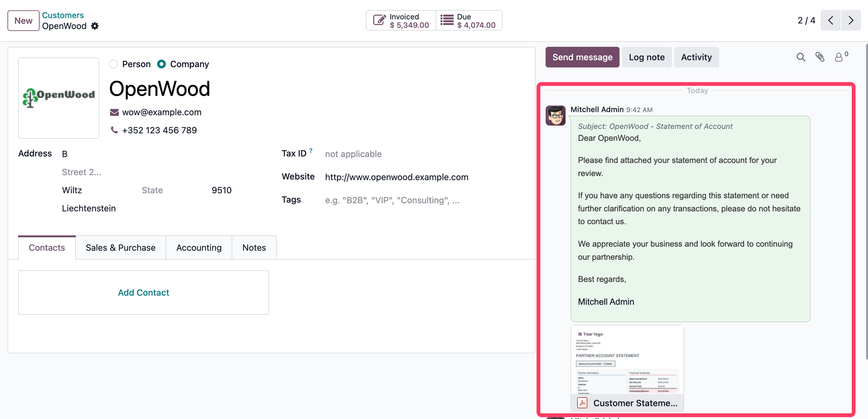Select the Person radio button
Screen dimensions: 868x419
tap(113, 64)
